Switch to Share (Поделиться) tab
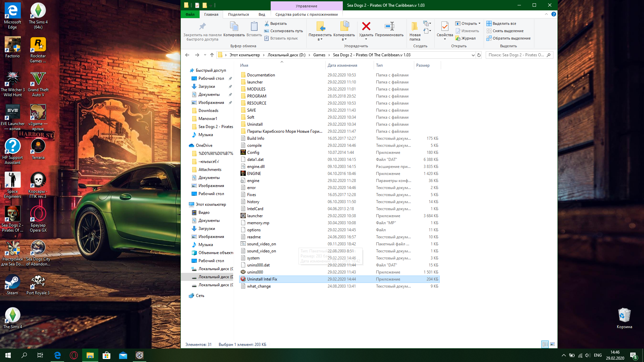Screen dimensions: 644x362 click(x=238, y=14)
